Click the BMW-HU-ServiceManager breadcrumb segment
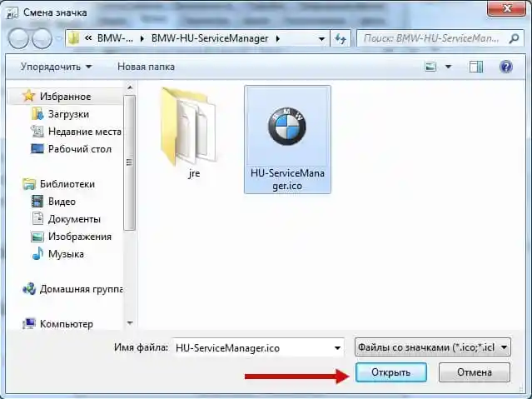The image size is (532, 399). point(210,38)
